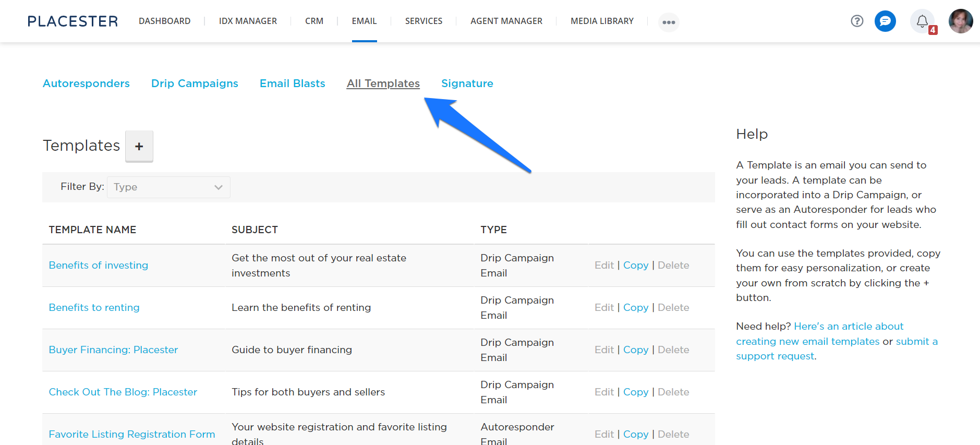The width and height of the screenshot is (980, 445).
Task: Open the blue chat messages icon
Action: coord(885,21)
